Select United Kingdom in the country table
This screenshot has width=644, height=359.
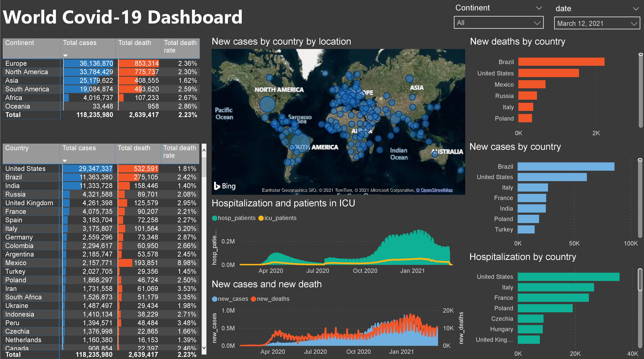click(x=101, y=203)
